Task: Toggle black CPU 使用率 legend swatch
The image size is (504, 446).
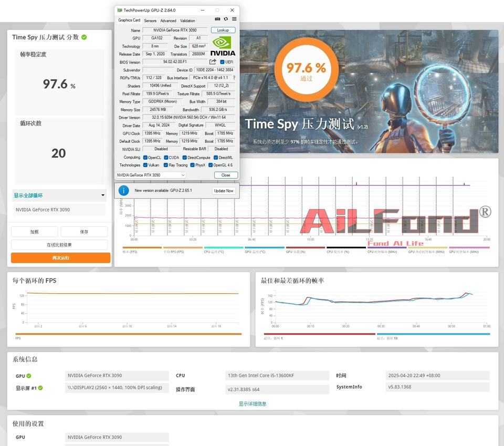Action: tap(346, 247)
